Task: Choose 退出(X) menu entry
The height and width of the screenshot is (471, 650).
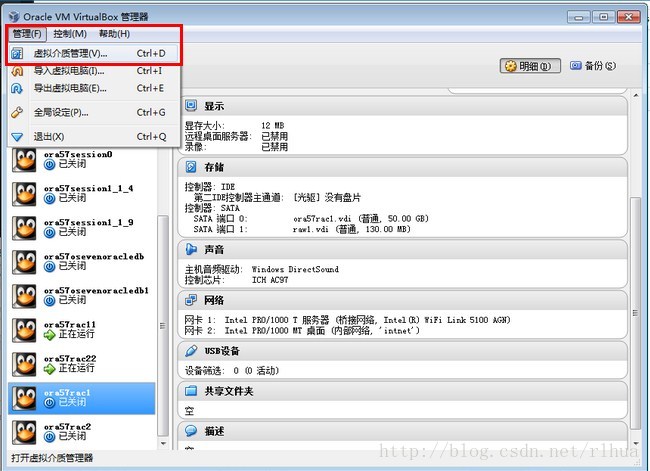Action: point(94,136)
